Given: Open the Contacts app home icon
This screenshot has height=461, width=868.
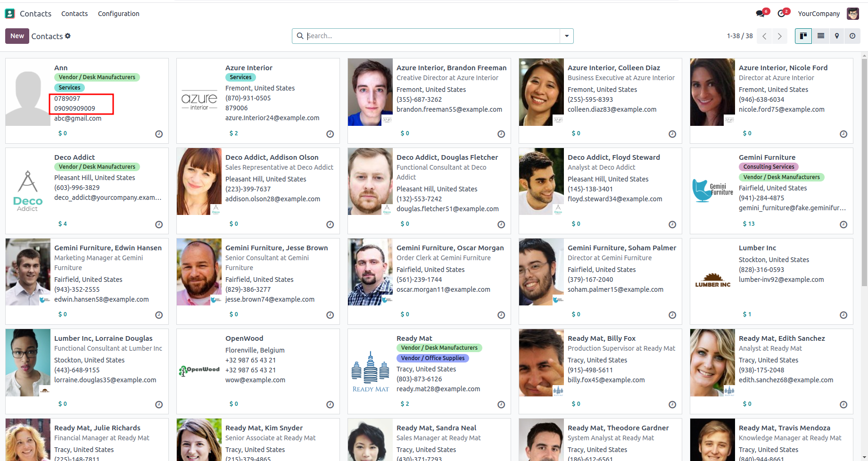Looking at the screenshot, I should point(10,14).
